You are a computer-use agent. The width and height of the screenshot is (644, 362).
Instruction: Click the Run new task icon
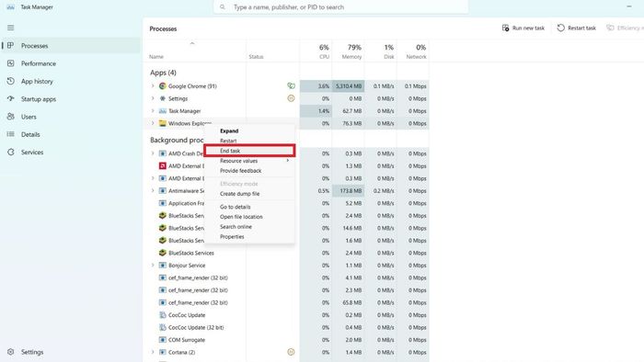506,28
